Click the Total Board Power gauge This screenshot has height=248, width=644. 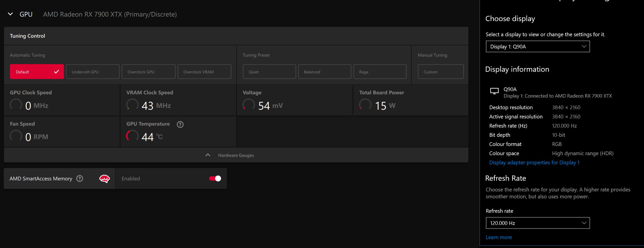pyautogui.click(x=365, y=105)
